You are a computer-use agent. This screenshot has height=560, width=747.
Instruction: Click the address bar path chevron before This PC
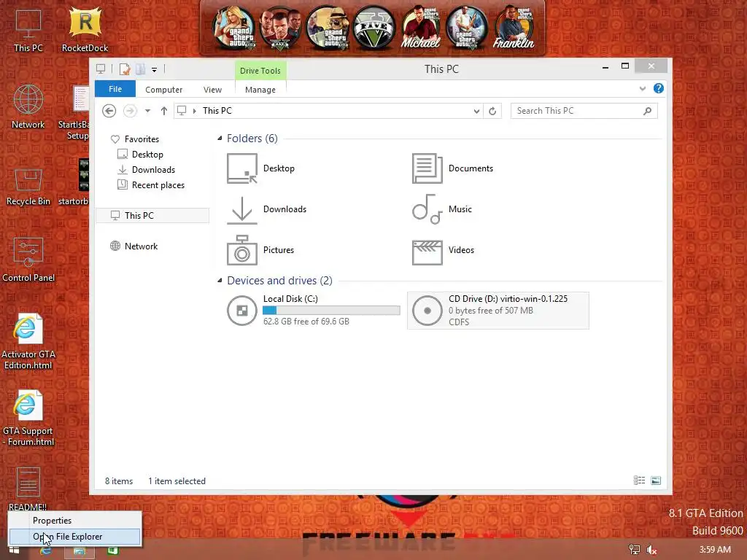point(194,111)
